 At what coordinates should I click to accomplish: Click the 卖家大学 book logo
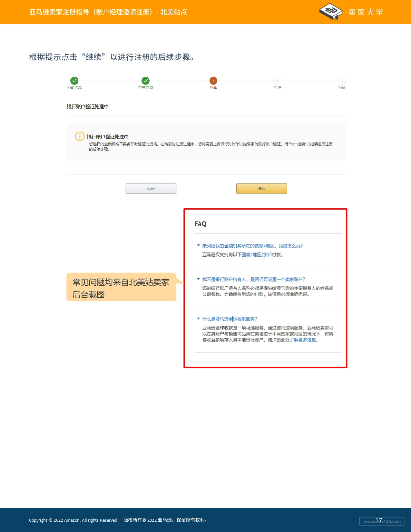[331, 12]
